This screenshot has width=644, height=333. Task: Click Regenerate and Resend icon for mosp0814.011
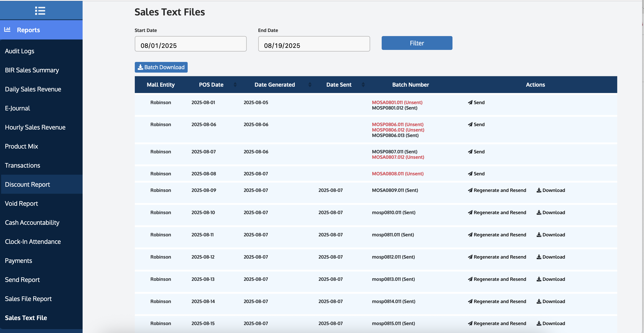pos(470,301)
